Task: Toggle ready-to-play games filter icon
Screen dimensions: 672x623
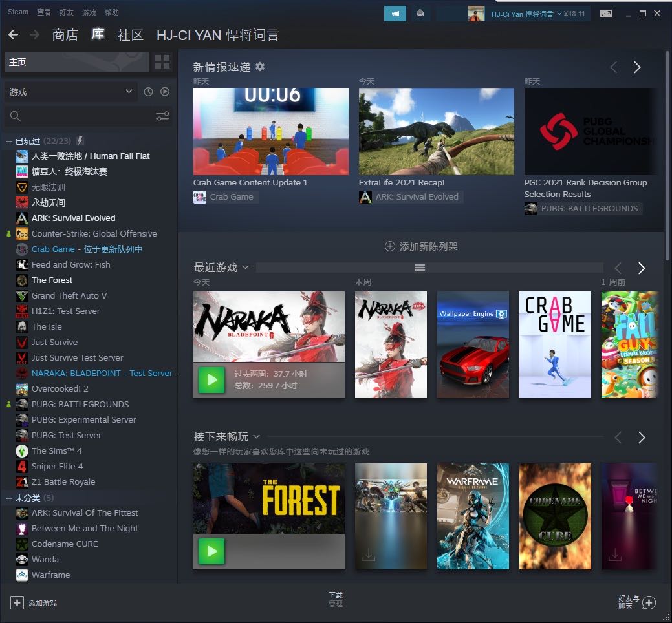Action: click(x=165, y=92)
